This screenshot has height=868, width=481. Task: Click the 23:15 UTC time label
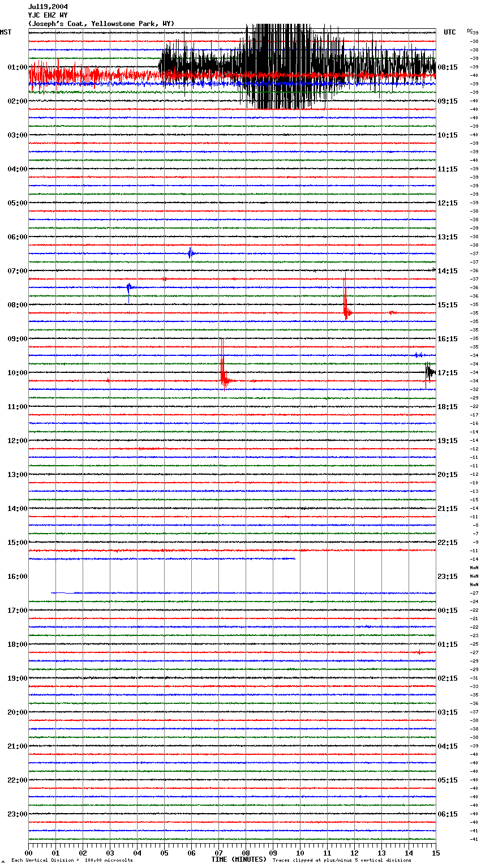pyautogui.click(x=448, y=577)
